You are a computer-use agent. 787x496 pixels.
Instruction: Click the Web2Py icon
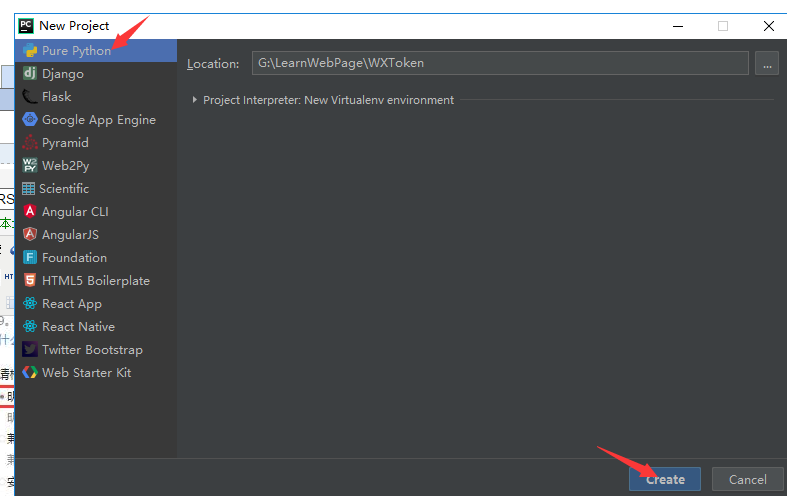pyautogui.click(x=30, y=166)
